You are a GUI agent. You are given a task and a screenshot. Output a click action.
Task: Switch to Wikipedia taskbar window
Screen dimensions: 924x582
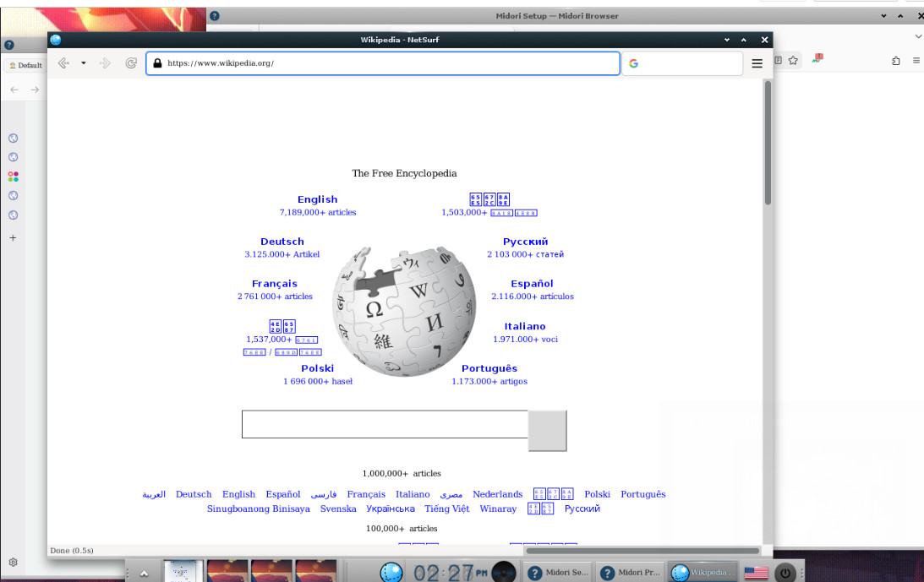703,572
